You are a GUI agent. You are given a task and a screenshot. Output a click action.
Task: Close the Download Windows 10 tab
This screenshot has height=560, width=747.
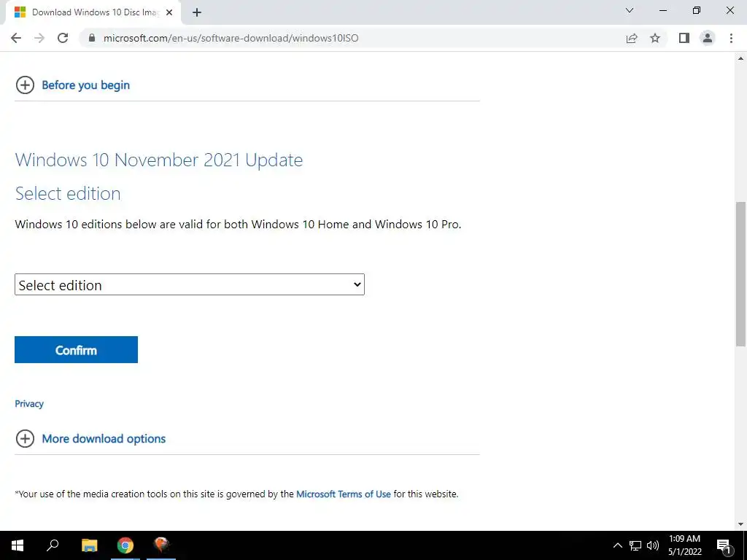[x=169, y=12]
